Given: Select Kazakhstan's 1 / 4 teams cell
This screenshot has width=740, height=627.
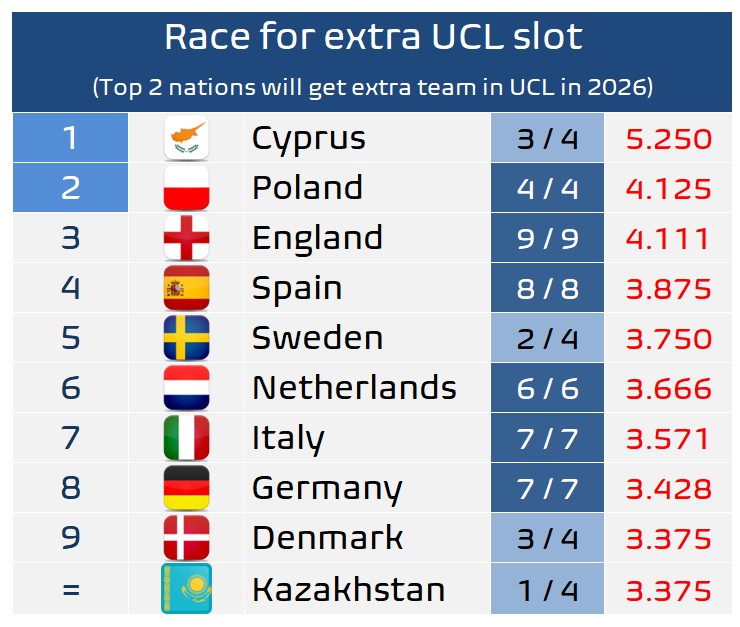Looking at the screenshot, I should (547, 588).
